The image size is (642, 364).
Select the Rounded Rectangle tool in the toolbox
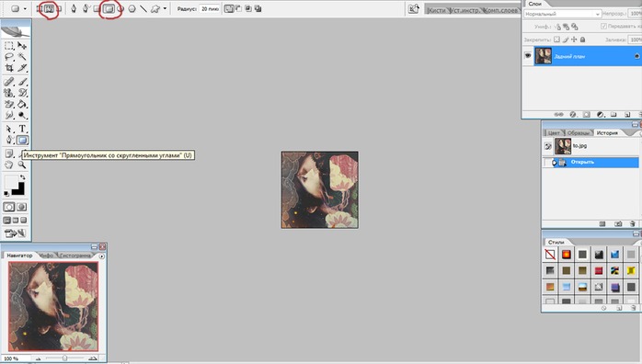(22, 141)
